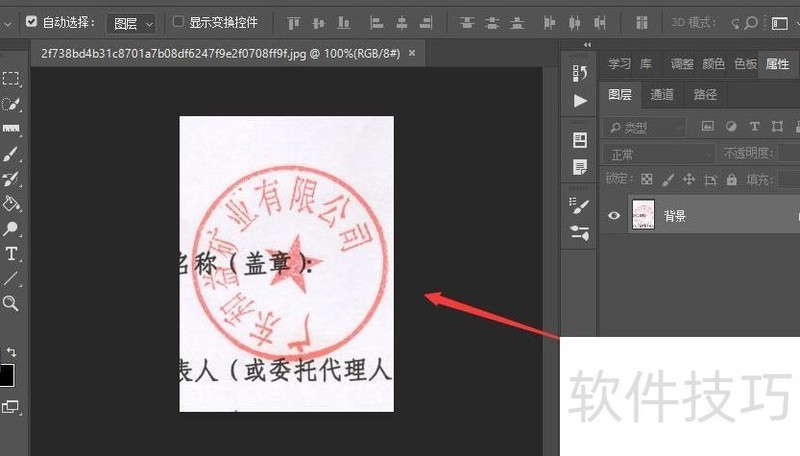Click the lock all layer icon
The height and width of the screenshot is (456, 800).
click(732, 179)
